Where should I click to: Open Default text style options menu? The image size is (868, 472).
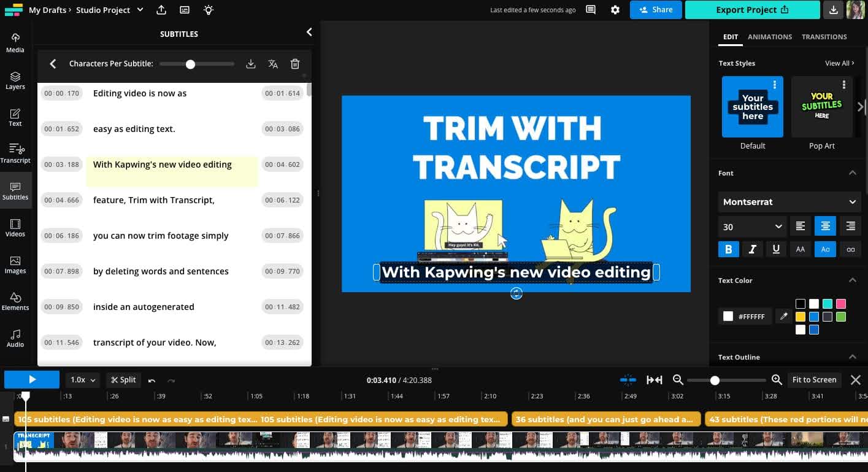click(775, 85)
